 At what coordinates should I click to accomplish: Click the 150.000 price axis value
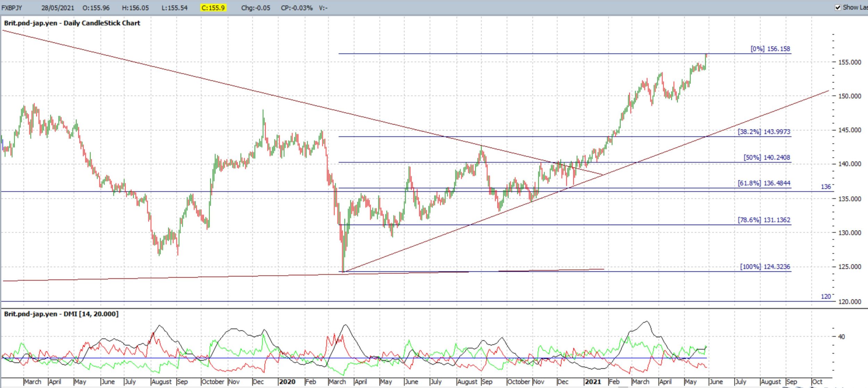[850, 96]
